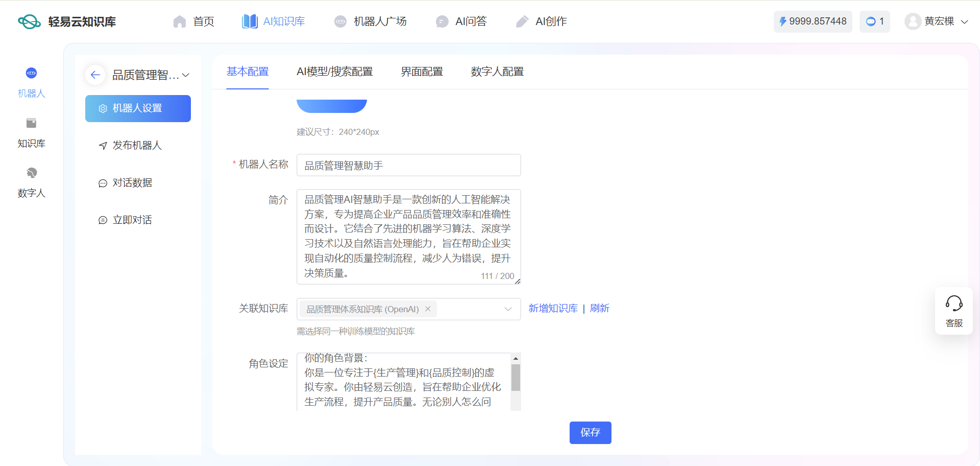980x466 pixels.
Task: Click the 刷新 link
Action: [x=600, y=309]
